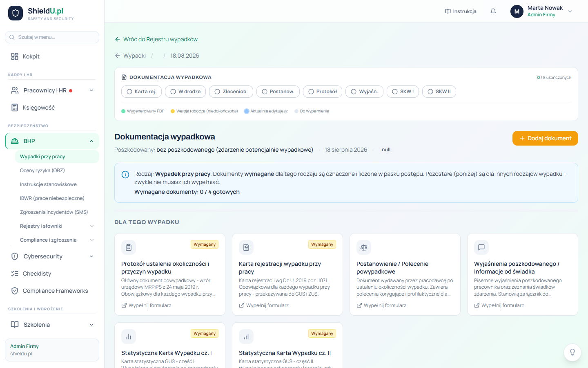Open the Instrukcja manual link
Image resolution: width=588 pixels, height=368 pixels.
[x=461, y=11]
